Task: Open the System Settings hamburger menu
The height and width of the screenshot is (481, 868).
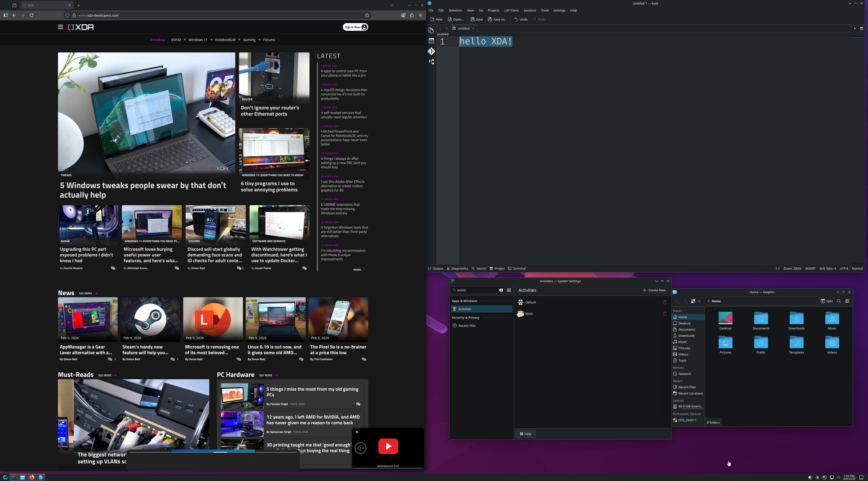Action: [509, 290]
